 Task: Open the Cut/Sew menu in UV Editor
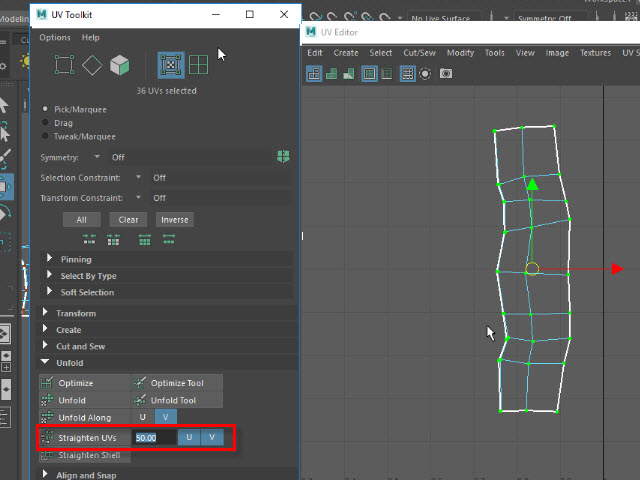coord(417,53)
